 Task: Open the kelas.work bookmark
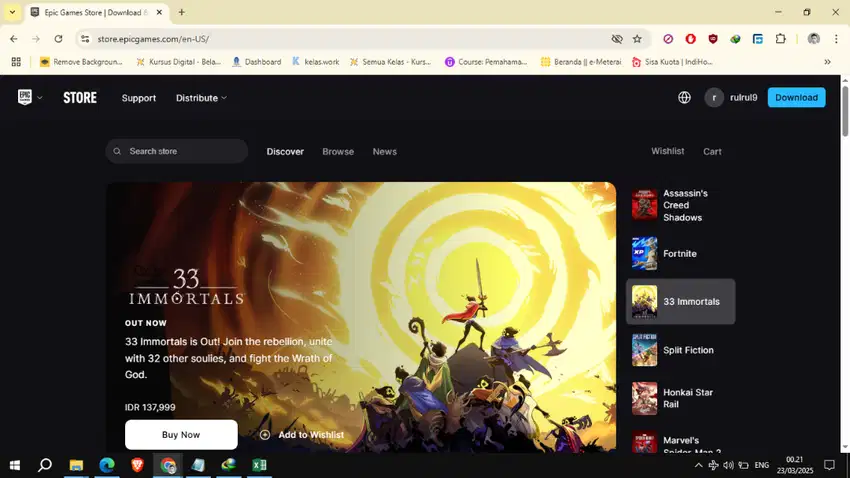click(x=315, y=62)
